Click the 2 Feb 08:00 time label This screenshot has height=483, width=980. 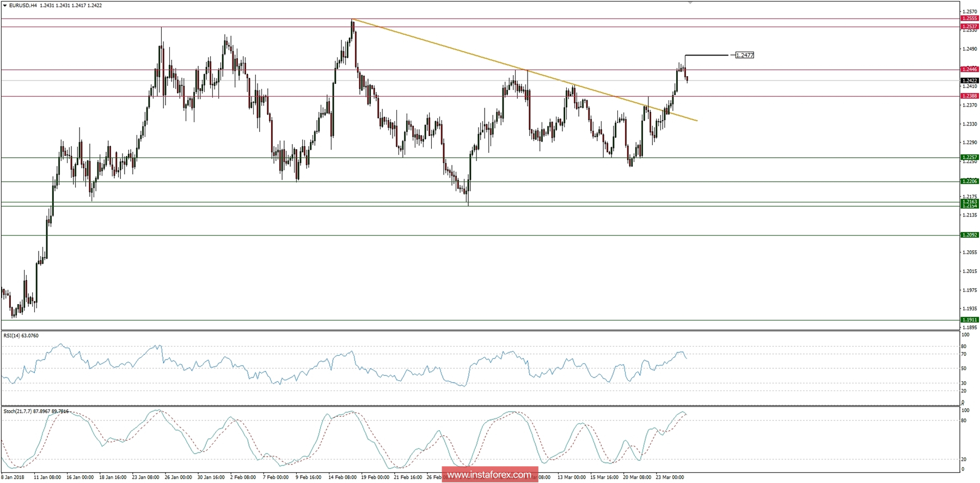click(x=243, y=478)
